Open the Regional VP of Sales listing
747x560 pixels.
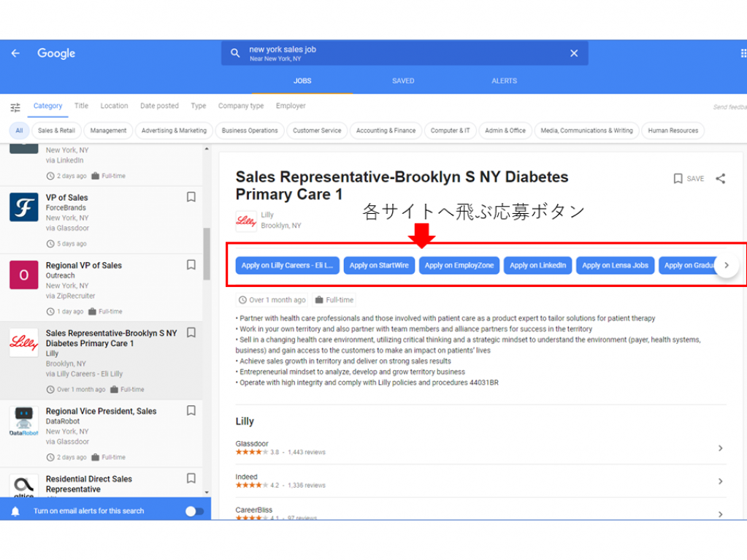[x=84, y=265]
